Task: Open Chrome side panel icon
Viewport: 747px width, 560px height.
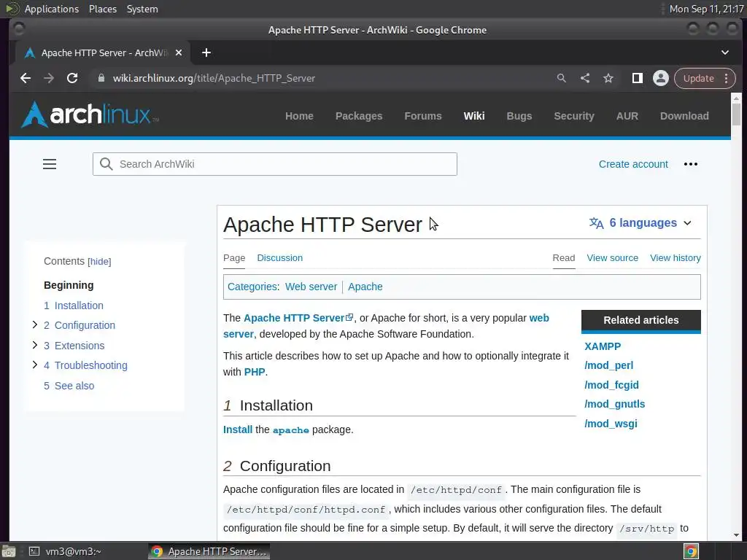Action: click(x=637, y=78)
